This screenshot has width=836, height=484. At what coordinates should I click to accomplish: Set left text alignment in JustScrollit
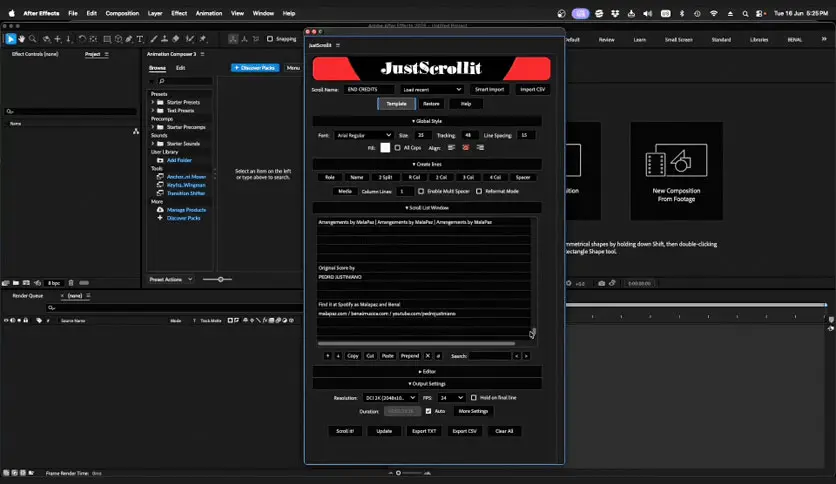(x=451, y=148)
